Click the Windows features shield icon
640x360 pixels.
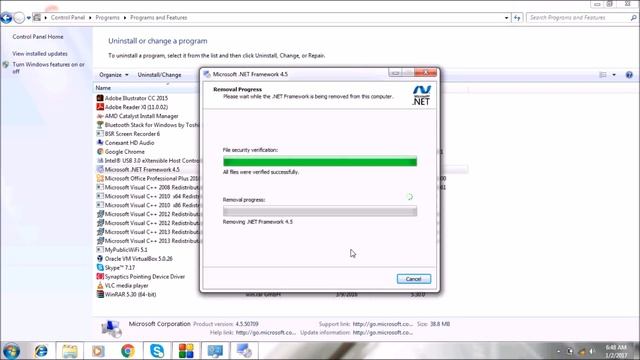6,65
